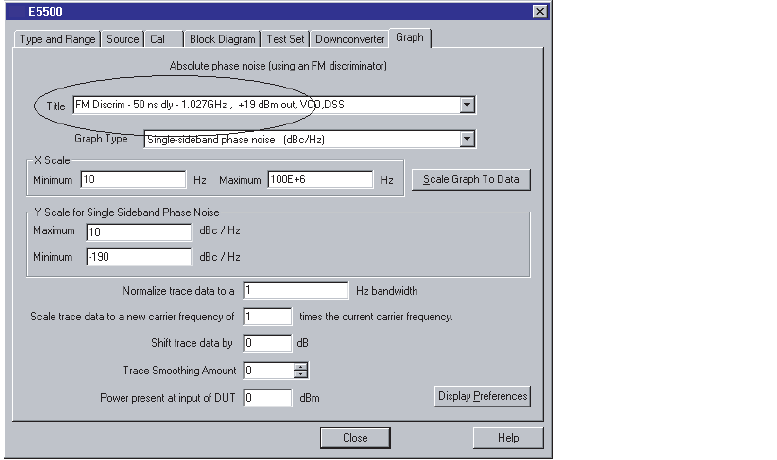This screenshot has height=460, width=777.
Task: Decrease Trace Smoothing Amount with down arrow
Action: pos(301,374)
